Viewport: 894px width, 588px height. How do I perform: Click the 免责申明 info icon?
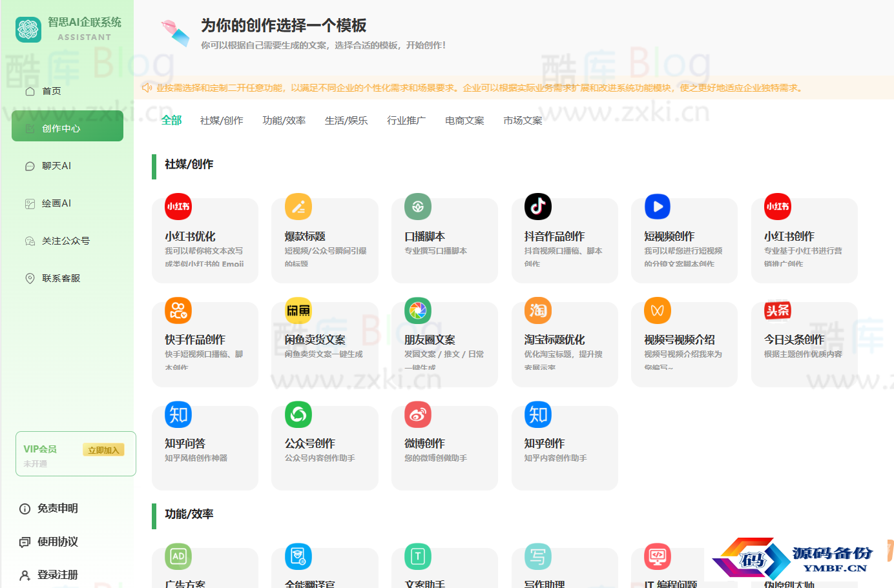[x=25, y=509]
